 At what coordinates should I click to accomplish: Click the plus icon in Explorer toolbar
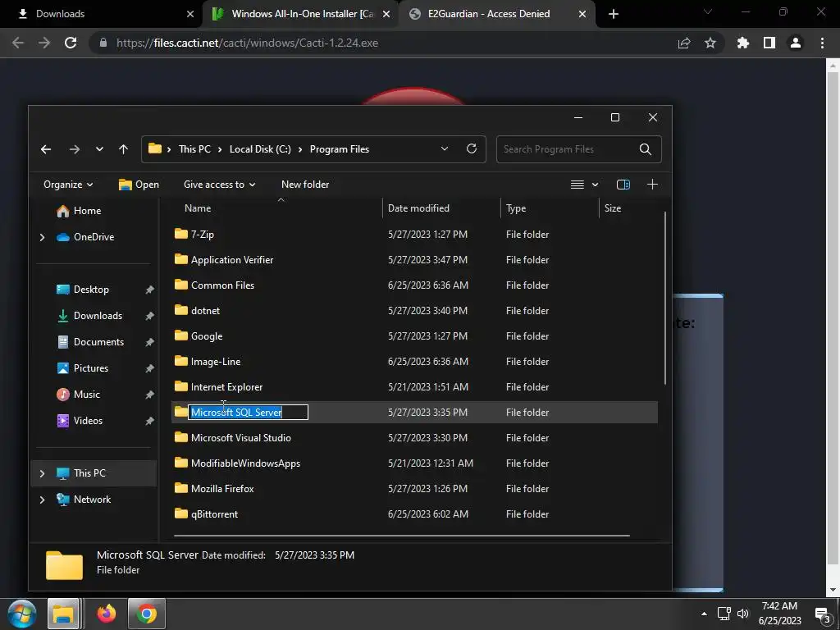652,185
